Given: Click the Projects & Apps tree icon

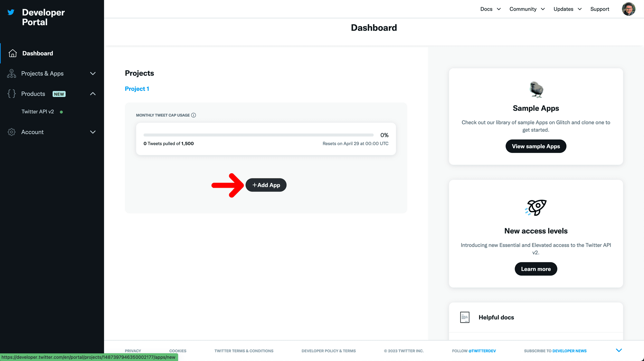Looking at the screenshot, I should click(x=12, y=73).
